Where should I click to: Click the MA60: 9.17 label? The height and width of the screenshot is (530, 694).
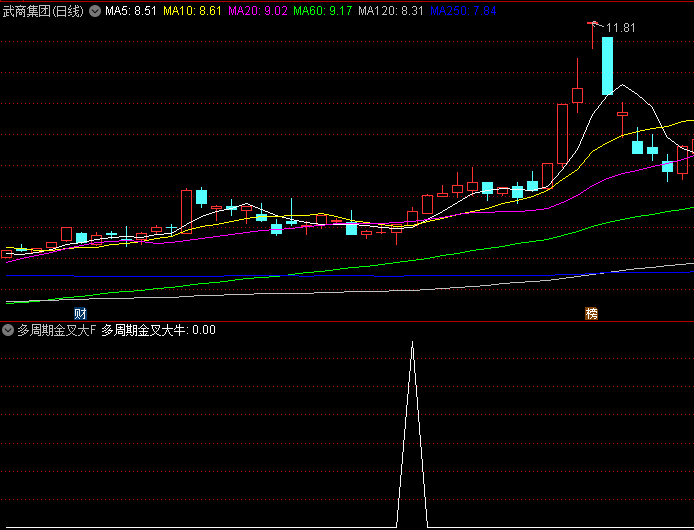[323, 11]
